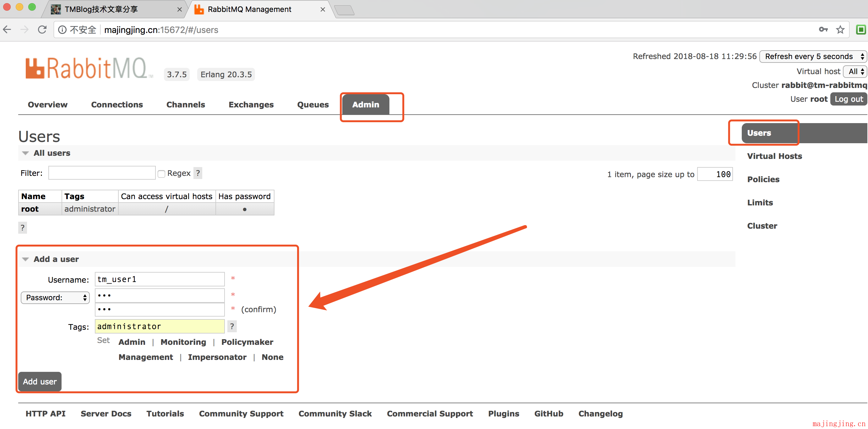Sort users by Tags column header
The width and height of the screenshot is (868, 429).
point(74,196)
